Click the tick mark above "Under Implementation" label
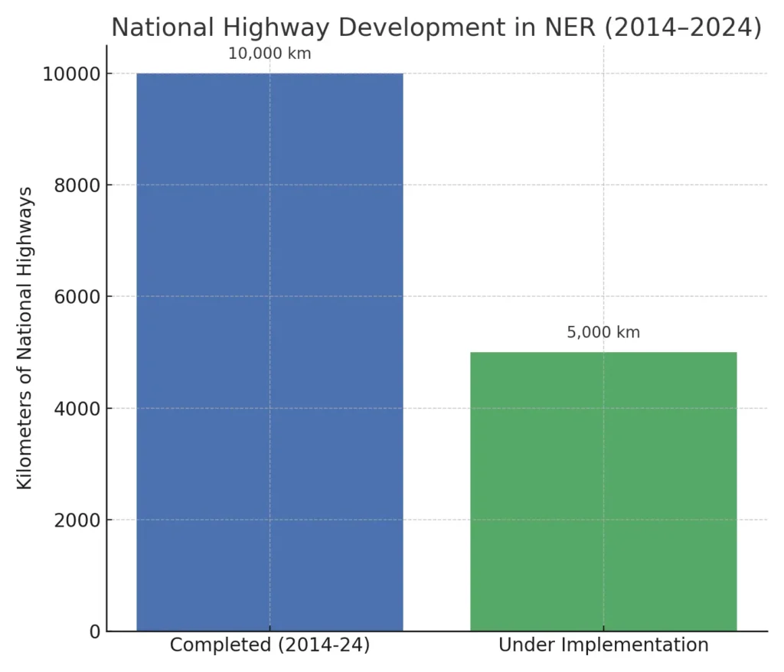 click(x=603, y=634)
